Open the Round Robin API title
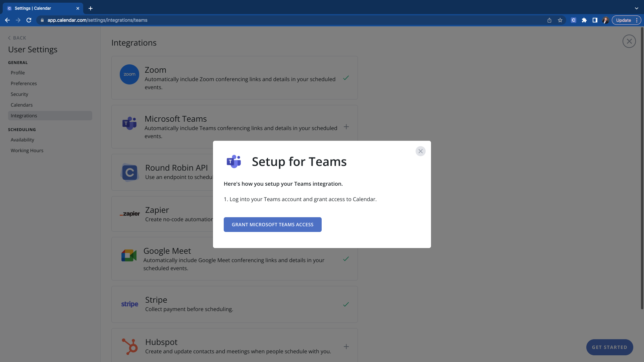The image size is (644, 362). coord(176,168)
